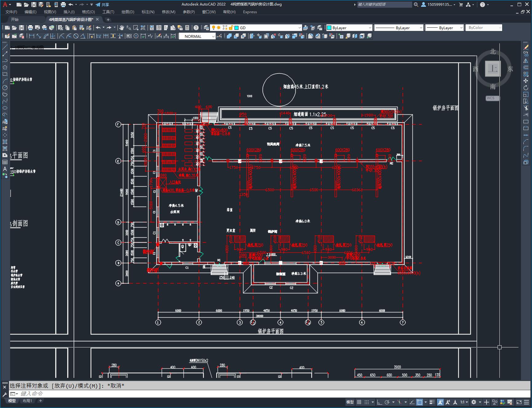The width and height of the screenshot is (532, 408).
Task: Switch to the 布局1 layout tab
Action: pos(27,401)
